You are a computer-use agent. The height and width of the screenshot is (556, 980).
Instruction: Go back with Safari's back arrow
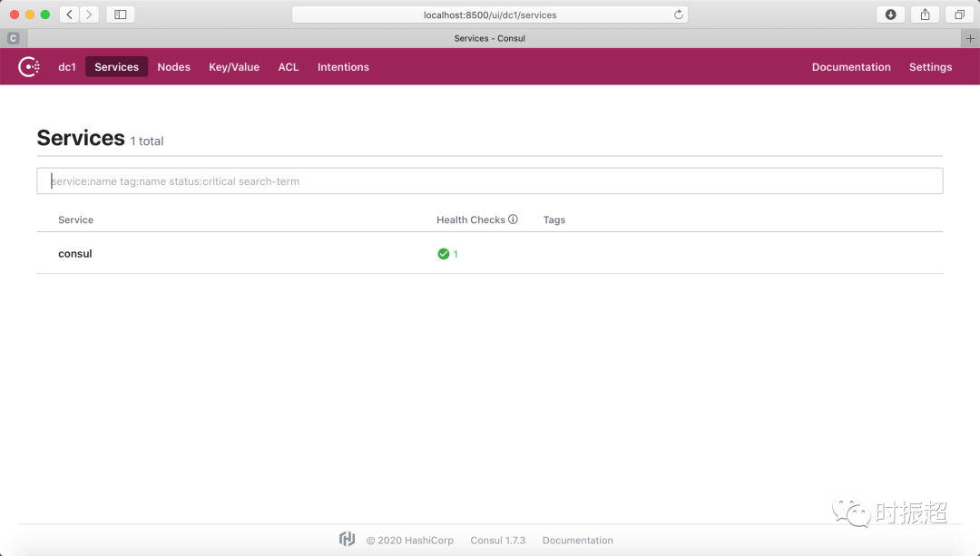(69, 15)
